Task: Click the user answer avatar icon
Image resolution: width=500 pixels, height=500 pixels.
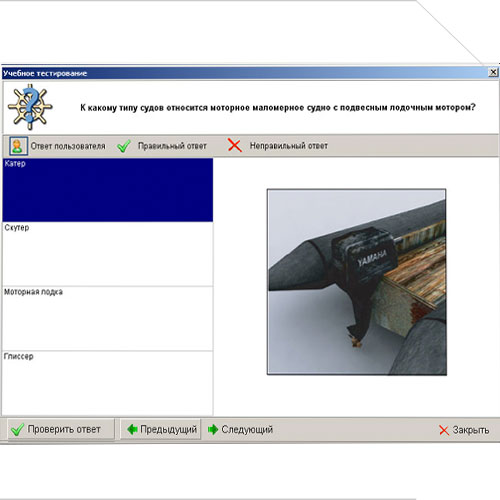Action: pyautogui.click(x=18, y=146)
